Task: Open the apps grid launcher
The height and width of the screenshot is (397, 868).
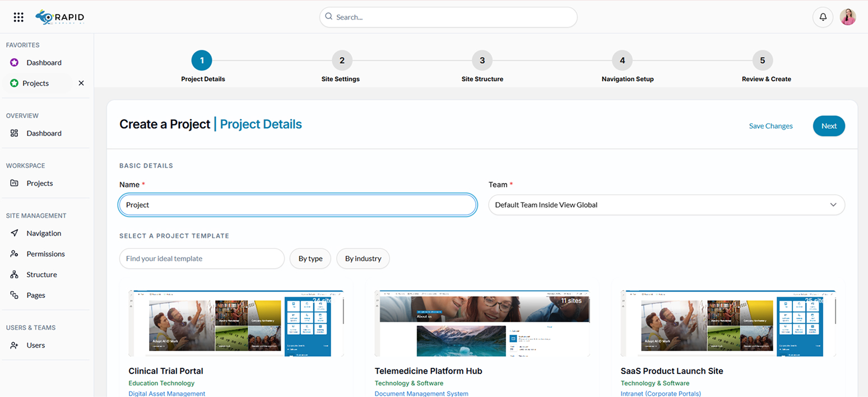Action: [18, 17]
